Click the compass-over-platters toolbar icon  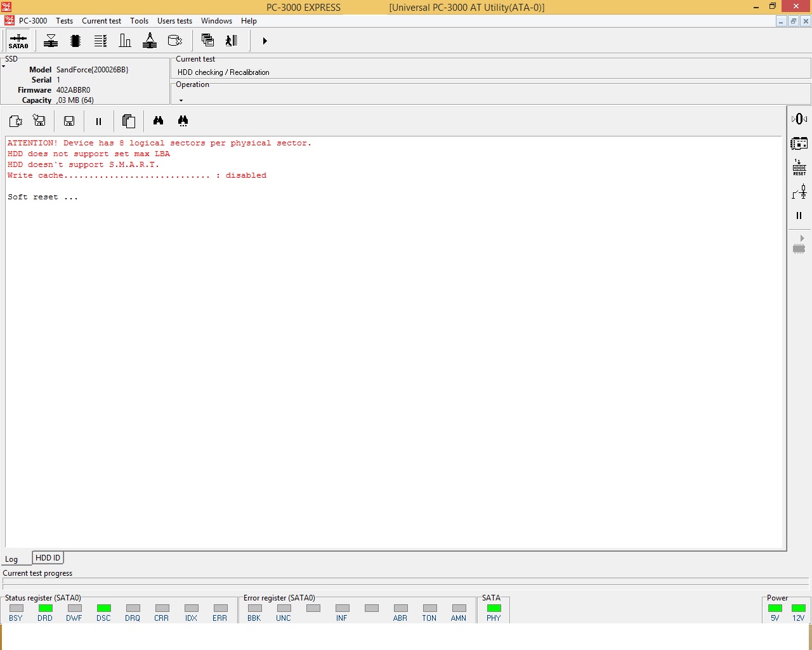pos(150,41)
